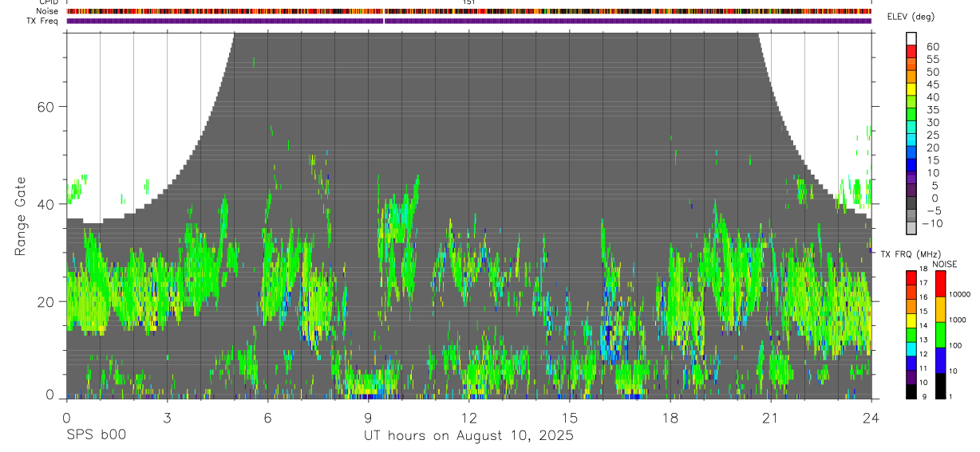
Task: Select the blue 15 degree elevation swatch
Action: tap(912, 166)
